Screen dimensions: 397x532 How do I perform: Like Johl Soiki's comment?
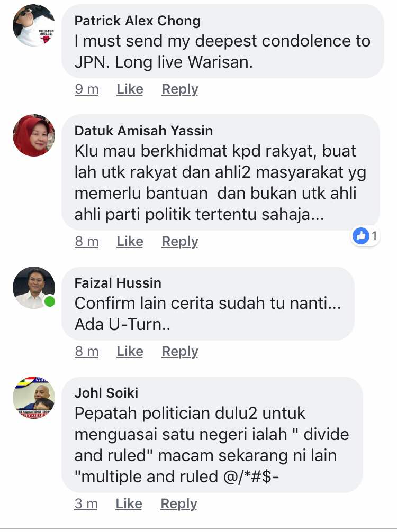[x=129, y=504]
